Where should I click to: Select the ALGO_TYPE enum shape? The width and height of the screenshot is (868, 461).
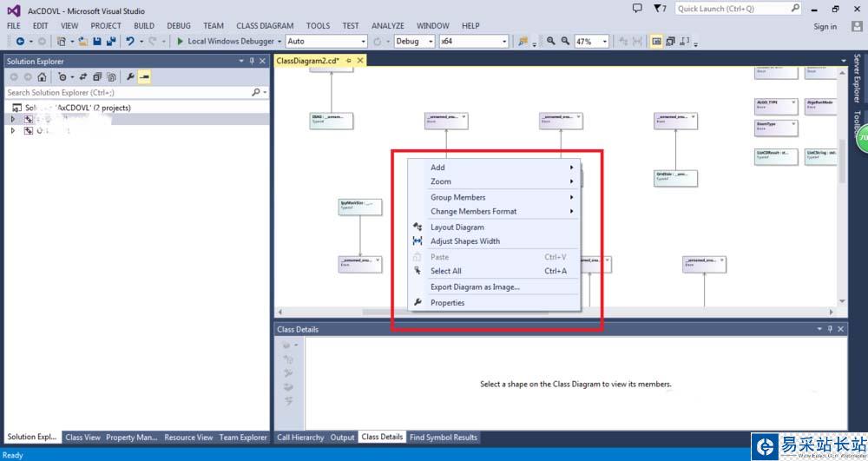(x=776, y=106)
